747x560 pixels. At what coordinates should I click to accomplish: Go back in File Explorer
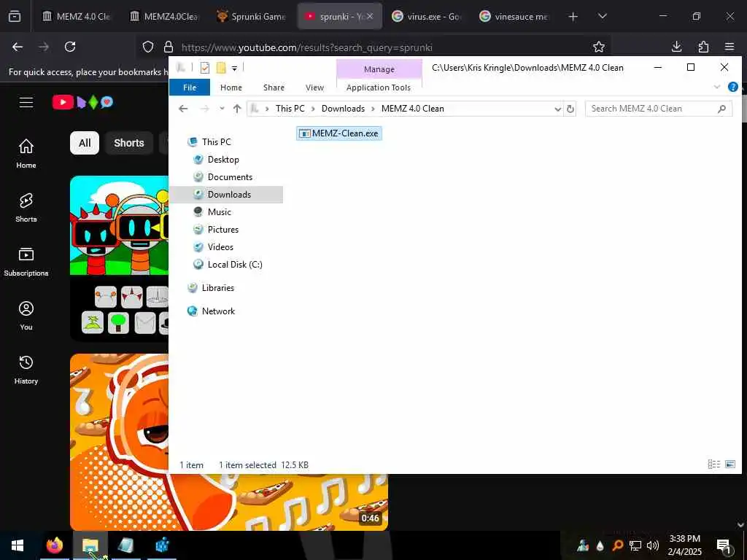coord(183,109)
